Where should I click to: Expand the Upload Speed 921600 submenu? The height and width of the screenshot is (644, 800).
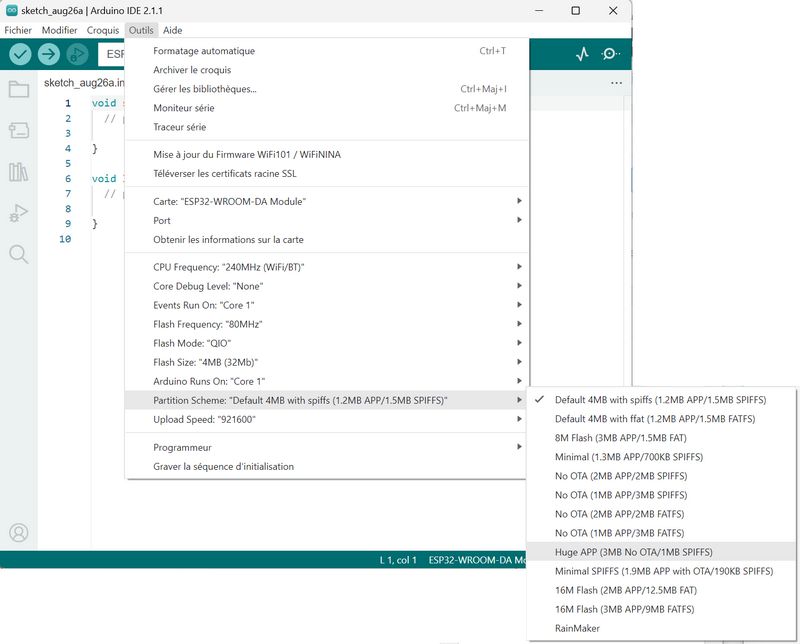327,419
